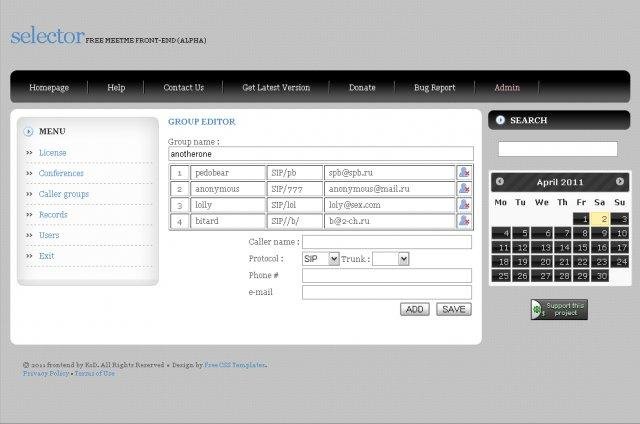Remove caller pedobear using its delete icon

coord(464,173)
